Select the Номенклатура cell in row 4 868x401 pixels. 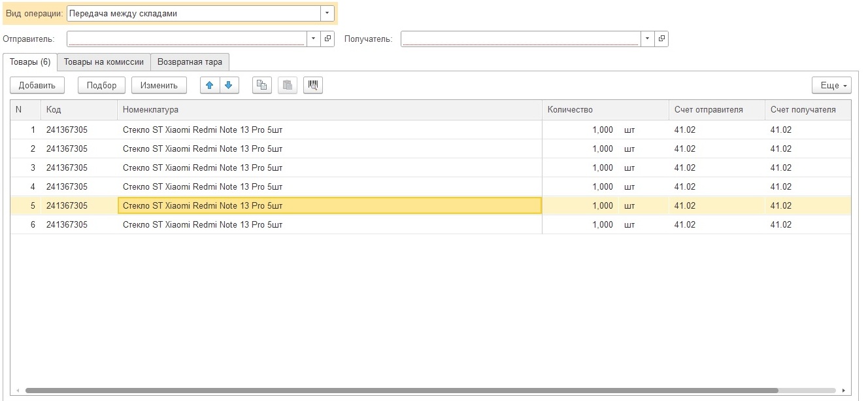tap(330, 186)
